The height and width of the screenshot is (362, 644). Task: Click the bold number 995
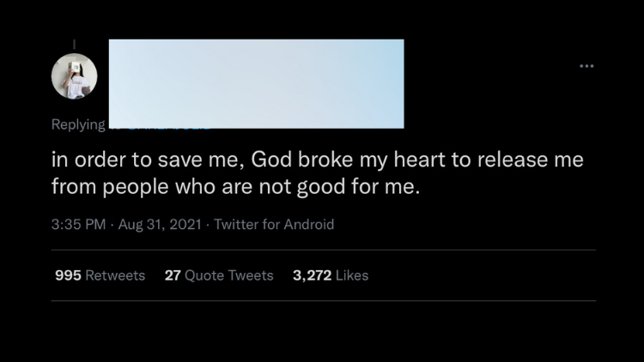(68, 275)
